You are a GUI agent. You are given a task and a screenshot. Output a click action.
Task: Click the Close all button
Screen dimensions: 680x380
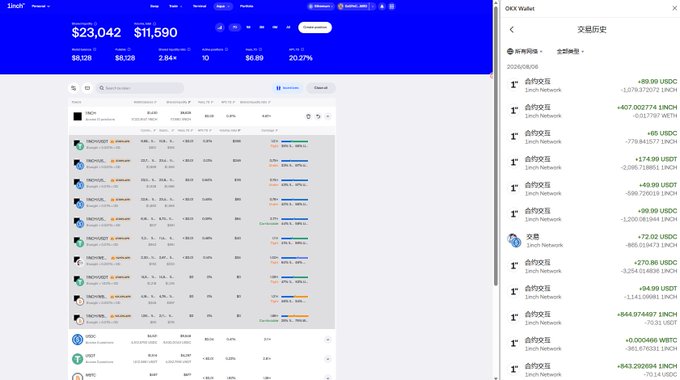(x=321, y=88)
